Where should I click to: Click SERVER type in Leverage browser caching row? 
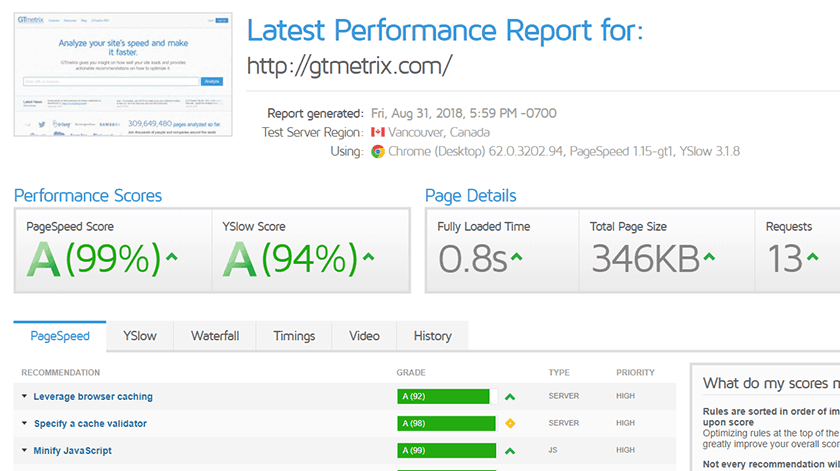coord(564,396)
